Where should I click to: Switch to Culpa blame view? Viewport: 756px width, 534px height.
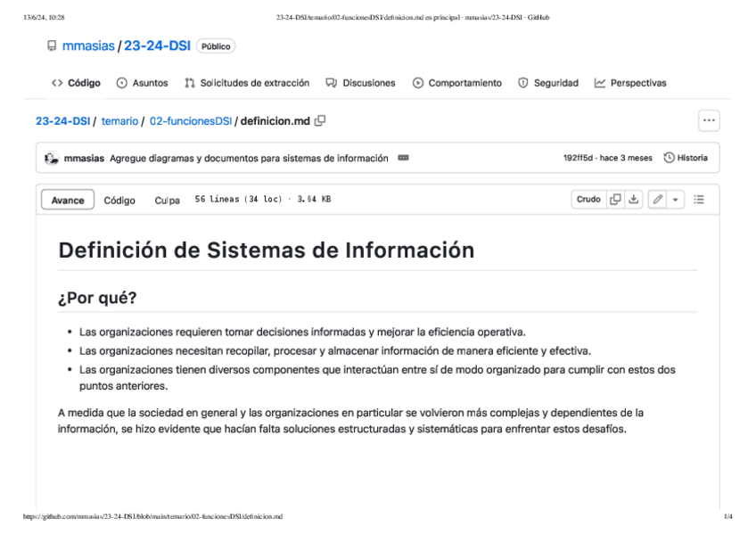(x=167, y=201)
